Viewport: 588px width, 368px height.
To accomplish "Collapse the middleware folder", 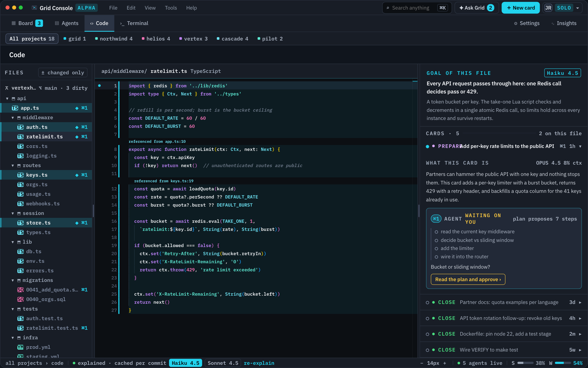I will (x=13, y=118).
